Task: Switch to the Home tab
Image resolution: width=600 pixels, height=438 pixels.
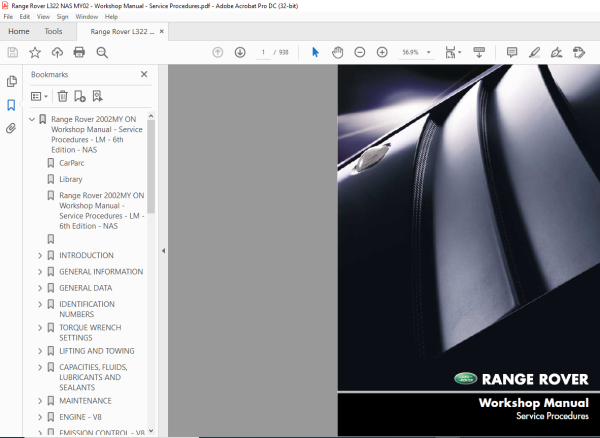Action: point(18,31)
